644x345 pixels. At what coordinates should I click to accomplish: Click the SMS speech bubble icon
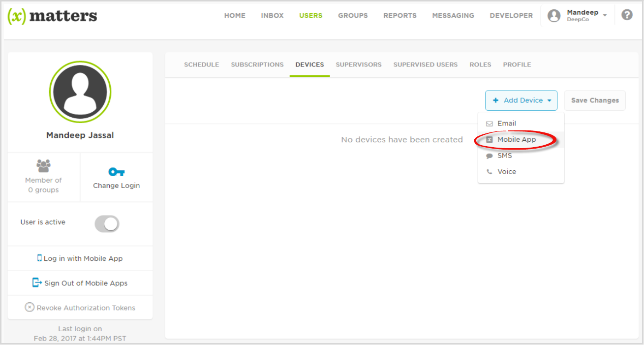tap(489, 156)
